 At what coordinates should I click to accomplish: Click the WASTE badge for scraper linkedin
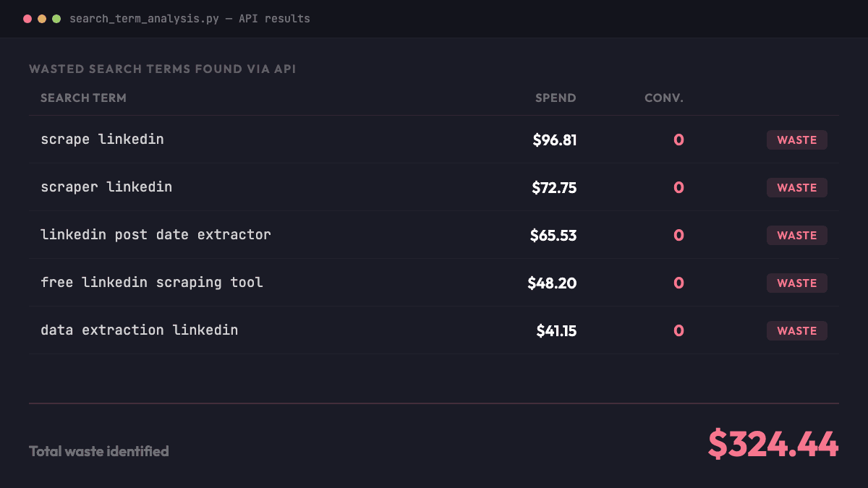coord(796,188)
